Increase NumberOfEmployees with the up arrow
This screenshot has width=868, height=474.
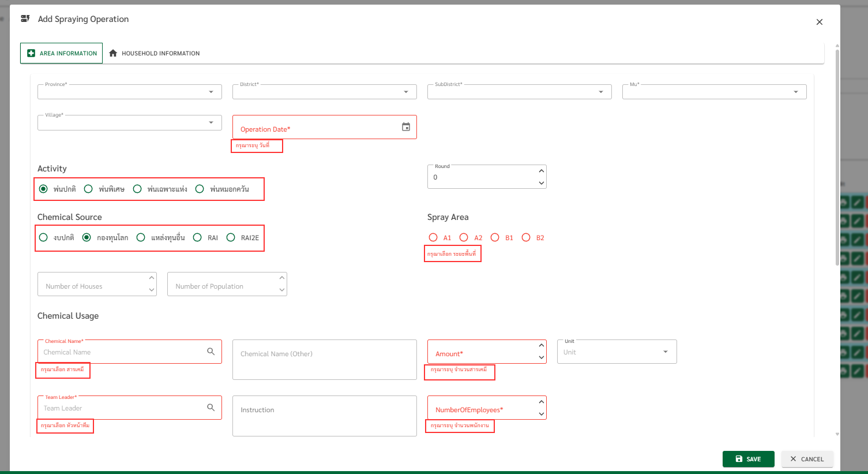pos(541,402)
